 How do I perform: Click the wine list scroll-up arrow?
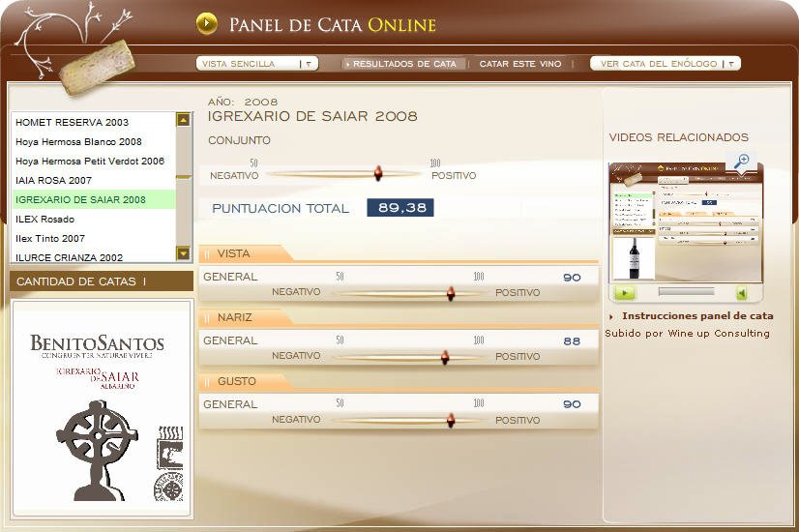(183, 120)
